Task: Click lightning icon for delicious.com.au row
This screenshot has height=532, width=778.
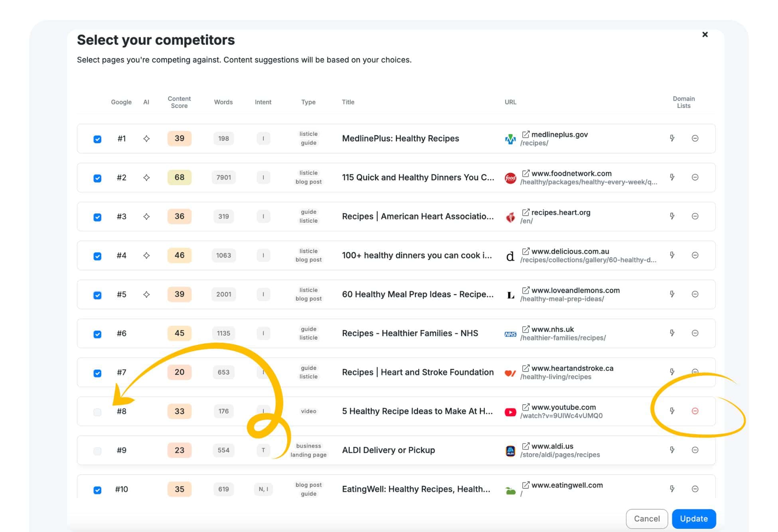Action: [672, 255]
